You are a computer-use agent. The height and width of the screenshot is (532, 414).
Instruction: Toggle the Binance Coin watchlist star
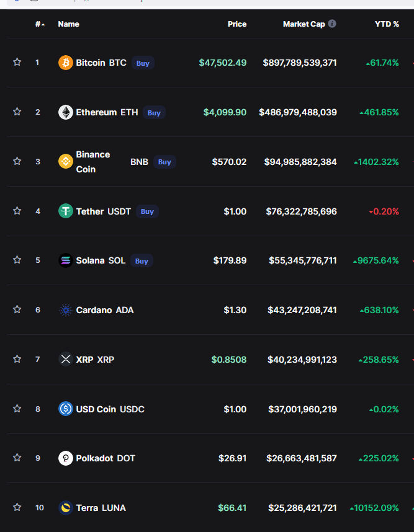[x=17, y=161]
